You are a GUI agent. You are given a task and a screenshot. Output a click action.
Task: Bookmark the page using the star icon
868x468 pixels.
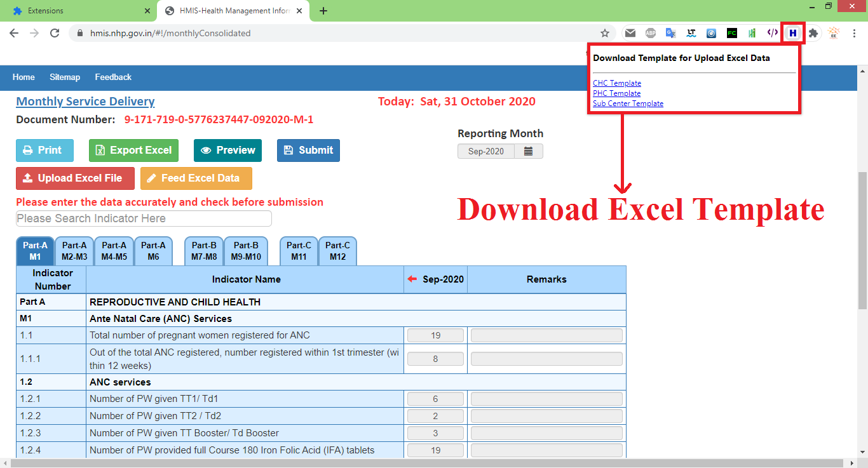pyautogui.click(x=605, y=32)
